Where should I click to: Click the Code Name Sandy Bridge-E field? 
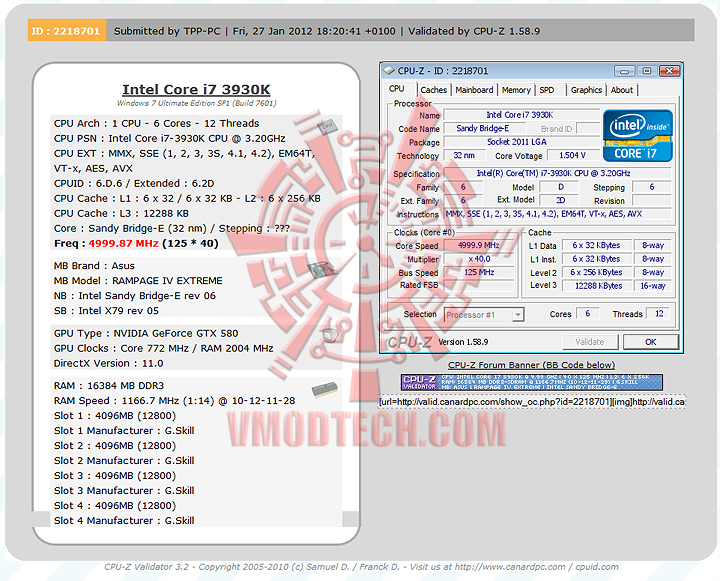click(483, 129)
